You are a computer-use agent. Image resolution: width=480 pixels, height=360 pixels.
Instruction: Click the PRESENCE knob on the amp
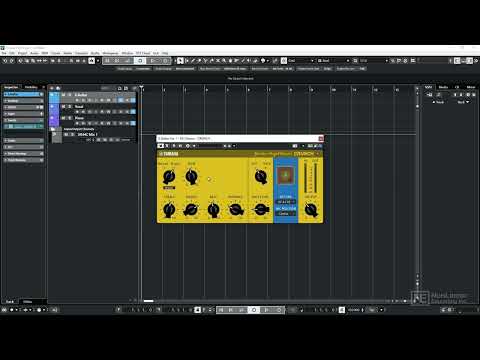click(x=236, y=210)
